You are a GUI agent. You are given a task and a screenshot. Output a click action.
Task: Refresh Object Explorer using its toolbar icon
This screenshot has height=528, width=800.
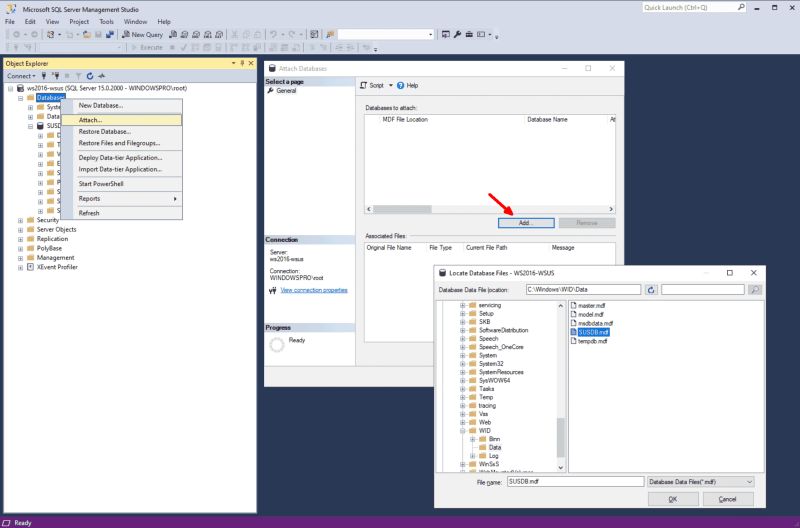point(90,76)
